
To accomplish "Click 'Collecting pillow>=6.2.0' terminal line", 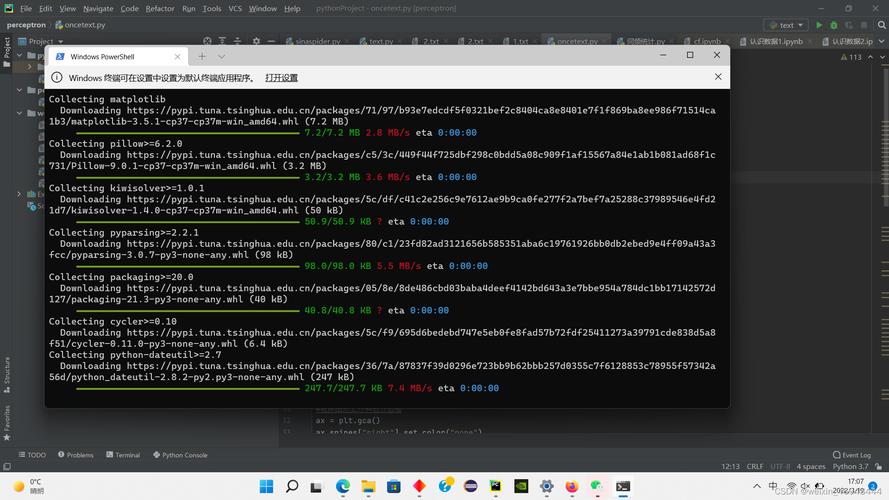I will (x=116, y=143).
